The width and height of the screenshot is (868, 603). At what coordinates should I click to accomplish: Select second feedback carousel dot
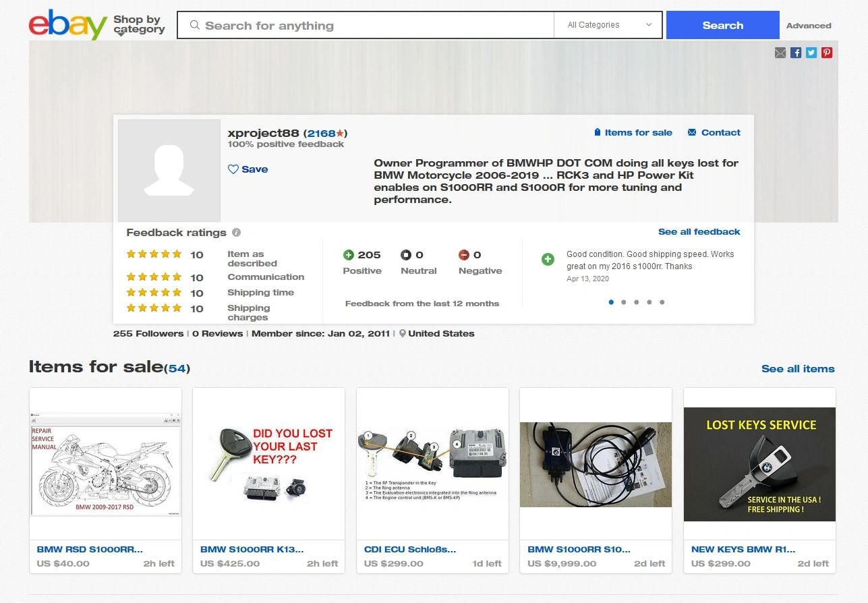[x=624, y=302]
